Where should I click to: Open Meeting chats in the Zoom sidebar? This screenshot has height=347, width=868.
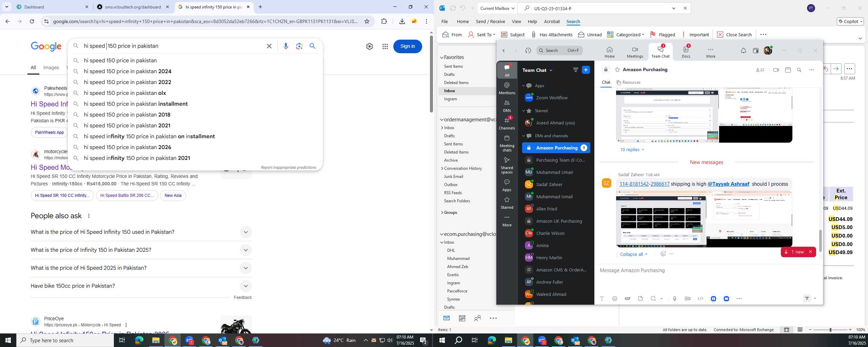(507, 143)
